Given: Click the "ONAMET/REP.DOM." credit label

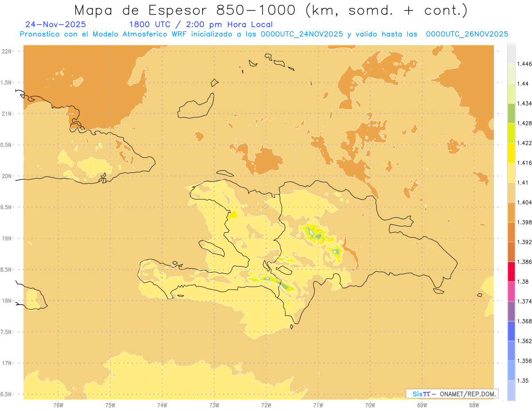Looking at the screenshot, I should pyautogui.click(x=468, y=394).
